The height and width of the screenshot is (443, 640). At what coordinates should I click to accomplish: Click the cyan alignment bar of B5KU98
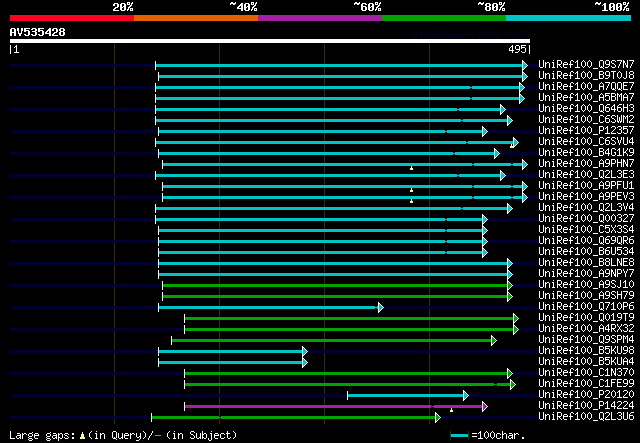coord(231,351)
